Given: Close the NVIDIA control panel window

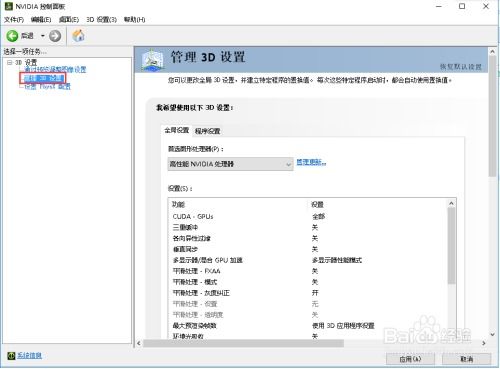Looking at the screenshot, I should pyautogui.click(x=486, y=6).
